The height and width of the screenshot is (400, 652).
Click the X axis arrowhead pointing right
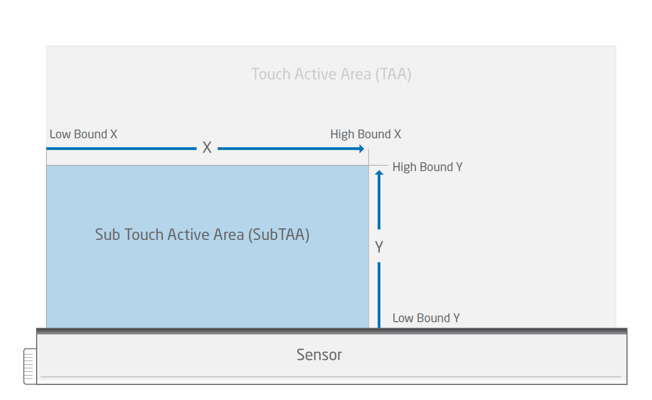pyautogui.click(x=361, y=148)
